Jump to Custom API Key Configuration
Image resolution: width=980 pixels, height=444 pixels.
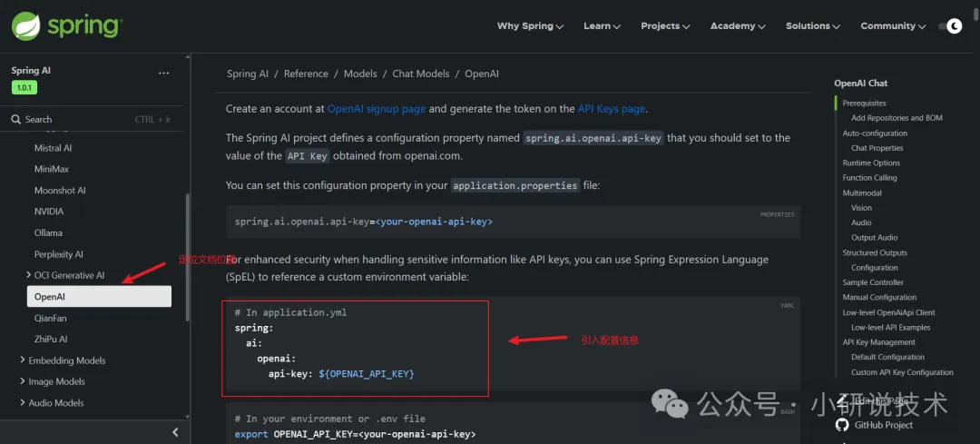click(902, 372)
